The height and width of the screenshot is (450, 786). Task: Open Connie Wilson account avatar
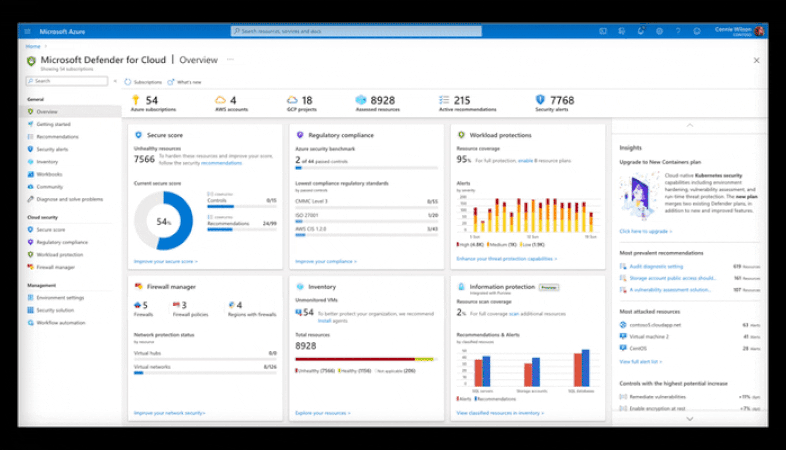pos(759,31)
